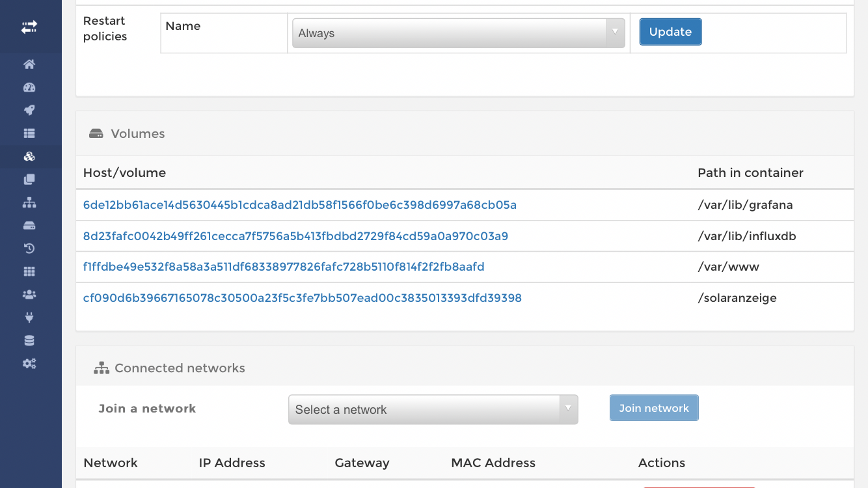Viewport: 868px width, 488px height.
Task: Go to Home via the house icon
Action: (x=29, y=64)
